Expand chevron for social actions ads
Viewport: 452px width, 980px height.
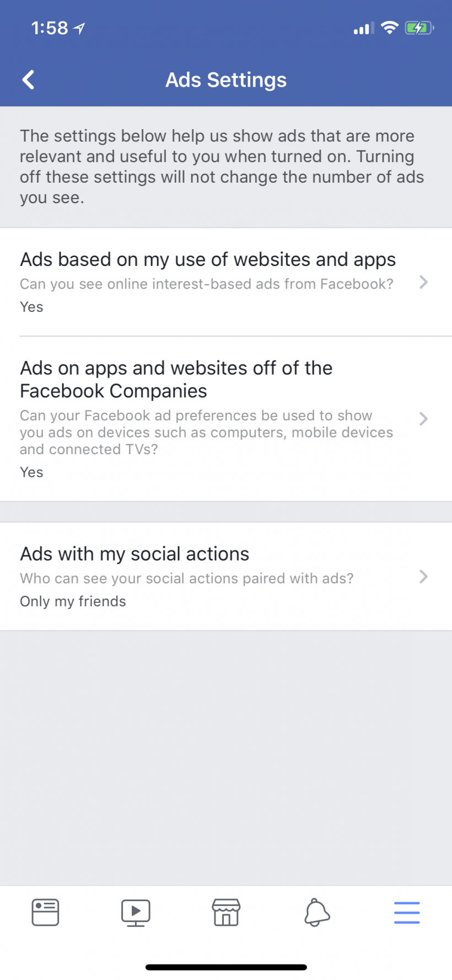[423, 577]
